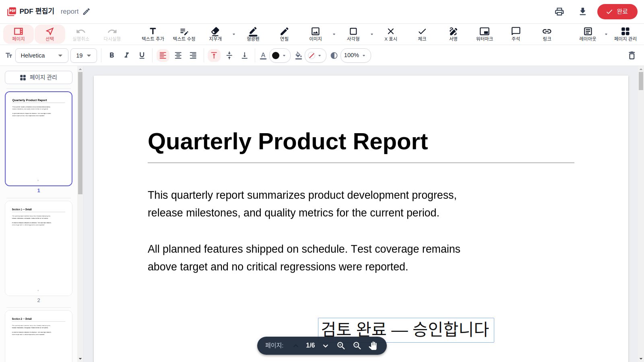Open 페이지 관리 in top toolbar
The image size is (644, 362).
pos(625,34)
